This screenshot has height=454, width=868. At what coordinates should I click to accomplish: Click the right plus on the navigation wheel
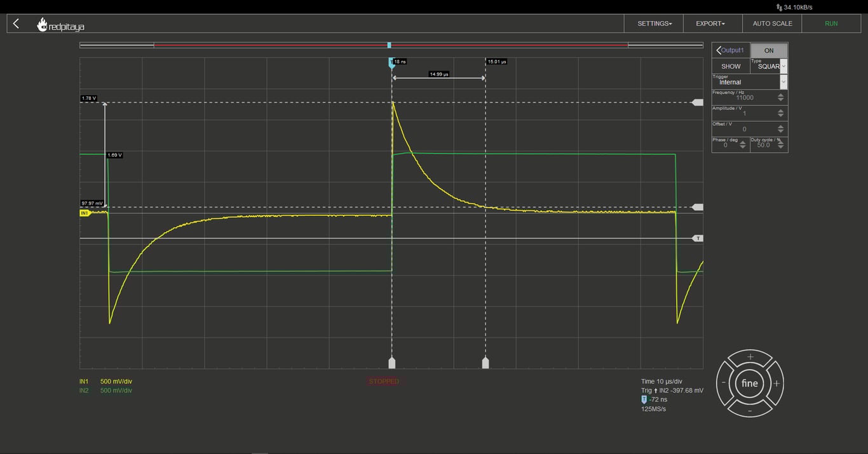[776, 384]
